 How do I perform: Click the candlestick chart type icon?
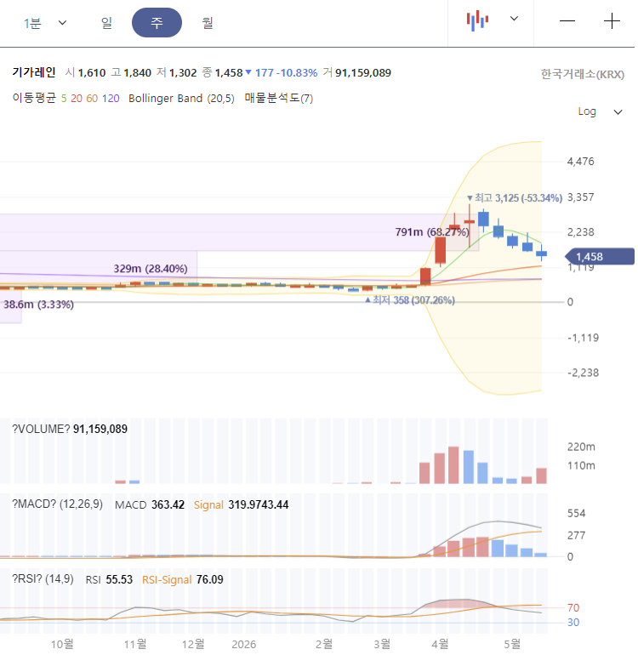[x=477, y=20]
